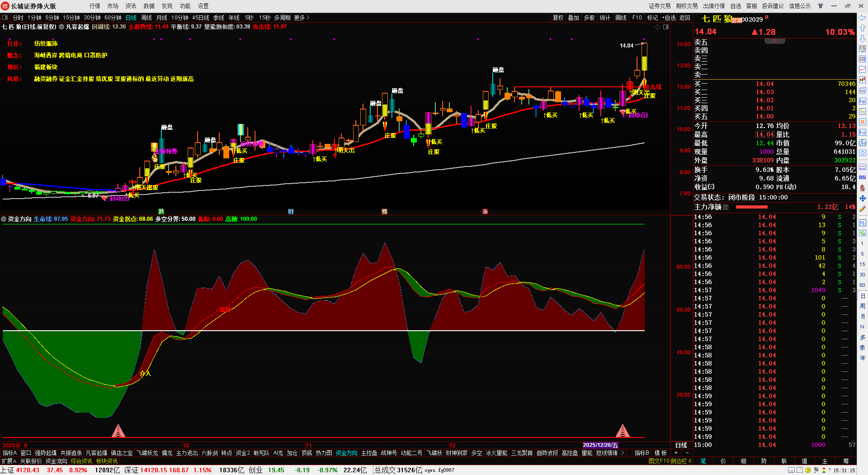Open the 行情 menu
The width and height of the screenshot is (868, 475).
click(95, 6)
